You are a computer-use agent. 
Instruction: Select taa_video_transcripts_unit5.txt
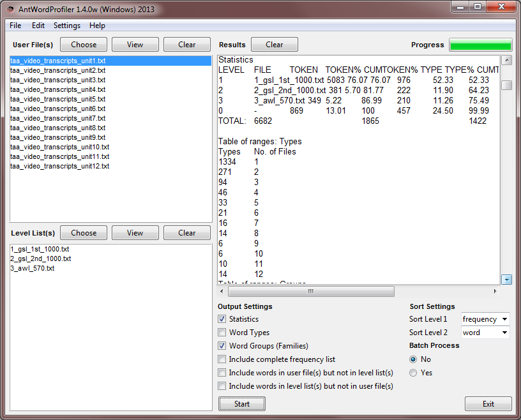110,99
